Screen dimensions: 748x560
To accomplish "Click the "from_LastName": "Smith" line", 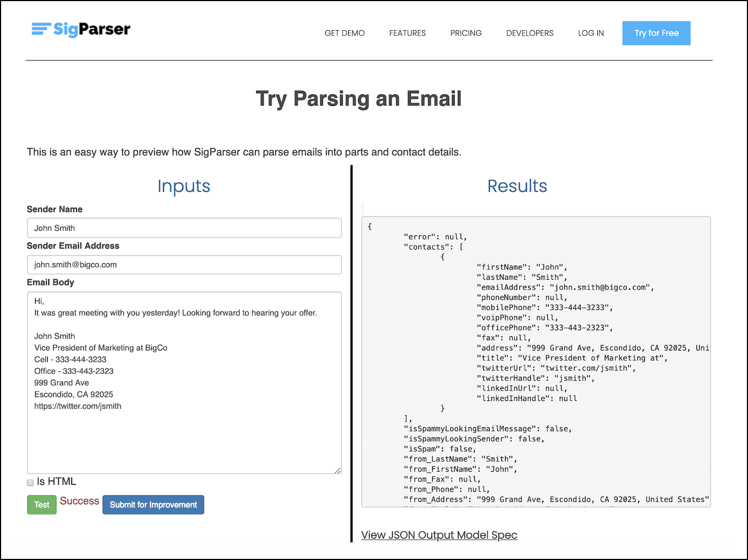I will [461, 459].
